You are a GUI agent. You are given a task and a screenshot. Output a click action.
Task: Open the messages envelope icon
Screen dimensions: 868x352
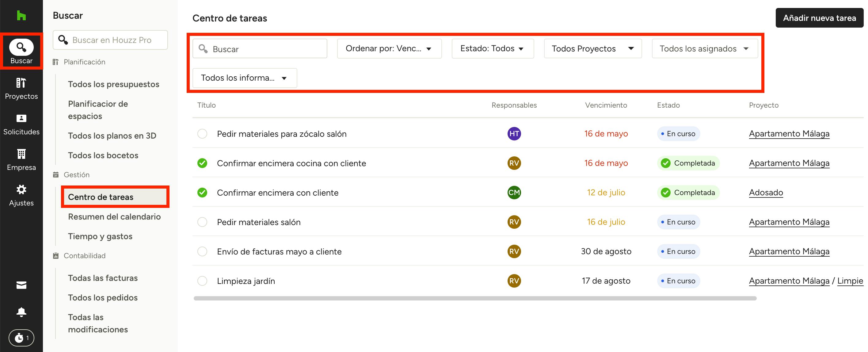pyautogui.click(x=21, y=285)
